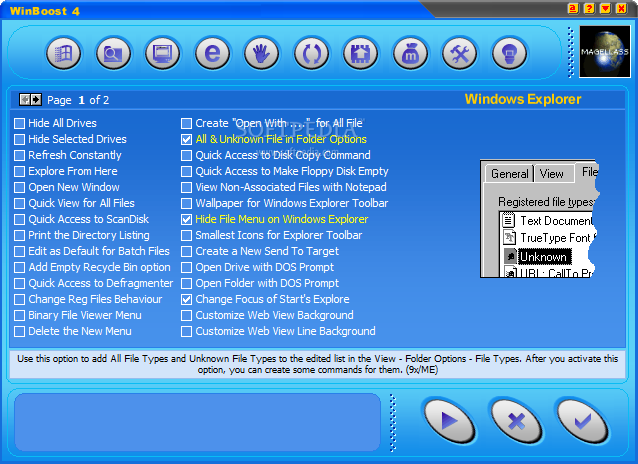Close WinBoost with the red X icon

(x=622, y=9)
